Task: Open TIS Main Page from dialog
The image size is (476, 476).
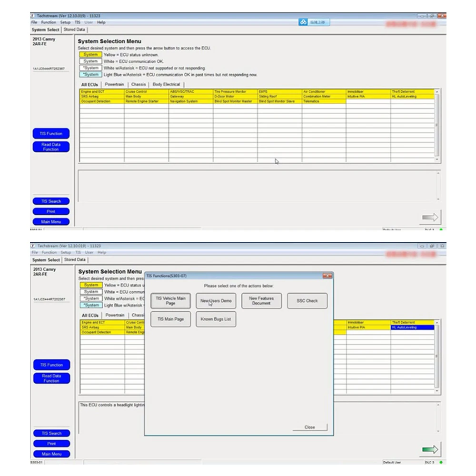Action: 170,319
